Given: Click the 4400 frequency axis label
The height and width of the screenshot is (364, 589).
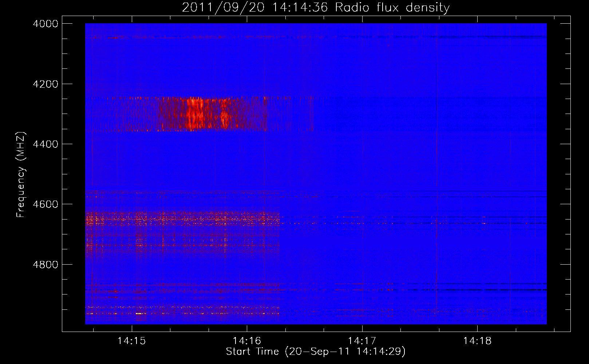Looking at the screenshot, I should click(x=46, y=144).
